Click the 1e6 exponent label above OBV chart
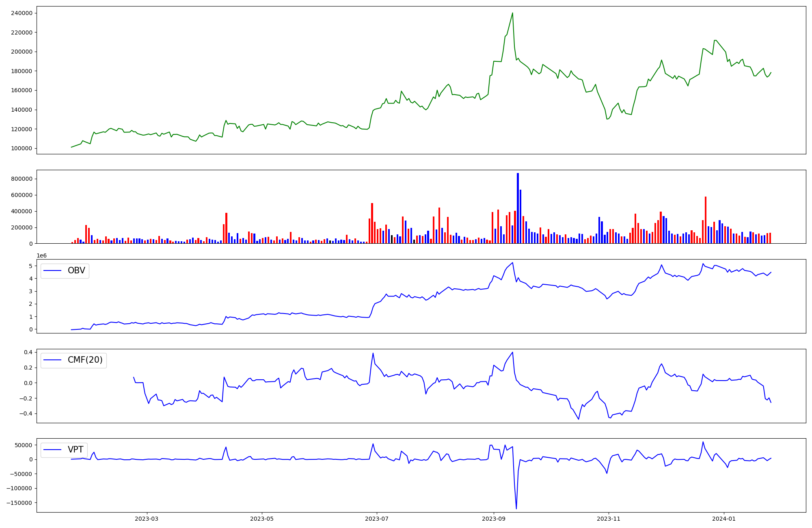The width and height of the screenshot is (812, 528). 42,255
